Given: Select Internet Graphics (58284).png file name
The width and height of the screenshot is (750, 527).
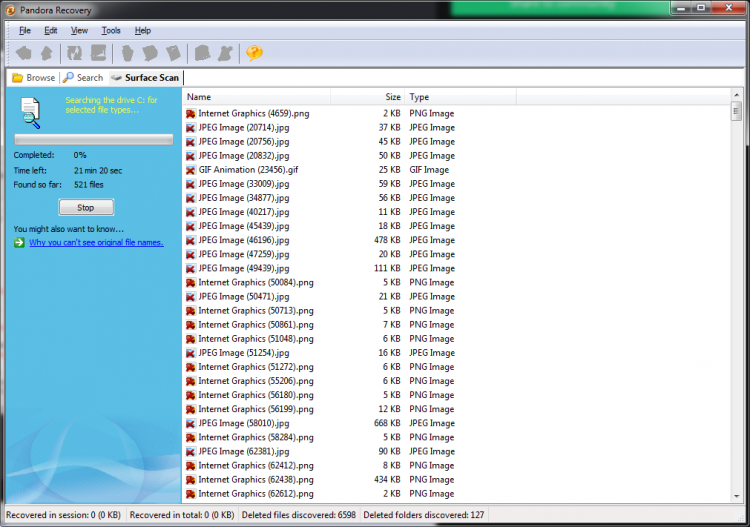Looking at the screenshot, I should point(256,438).
